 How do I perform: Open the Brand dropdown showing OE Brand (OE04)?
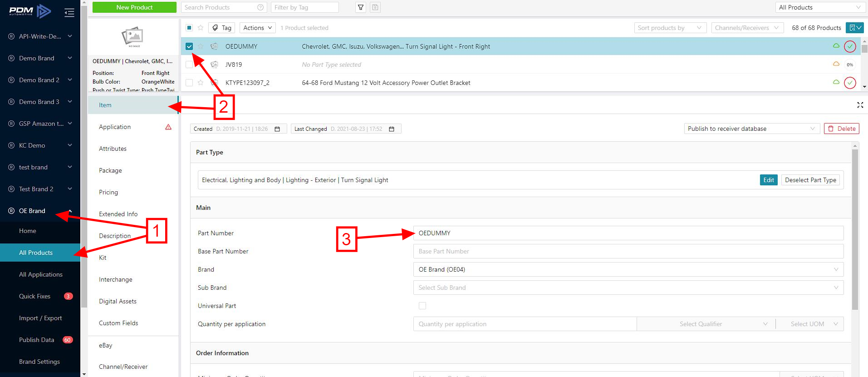click(628, 269)
